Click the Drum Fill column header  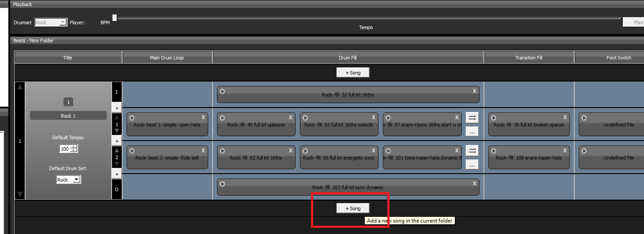(348, 57)
